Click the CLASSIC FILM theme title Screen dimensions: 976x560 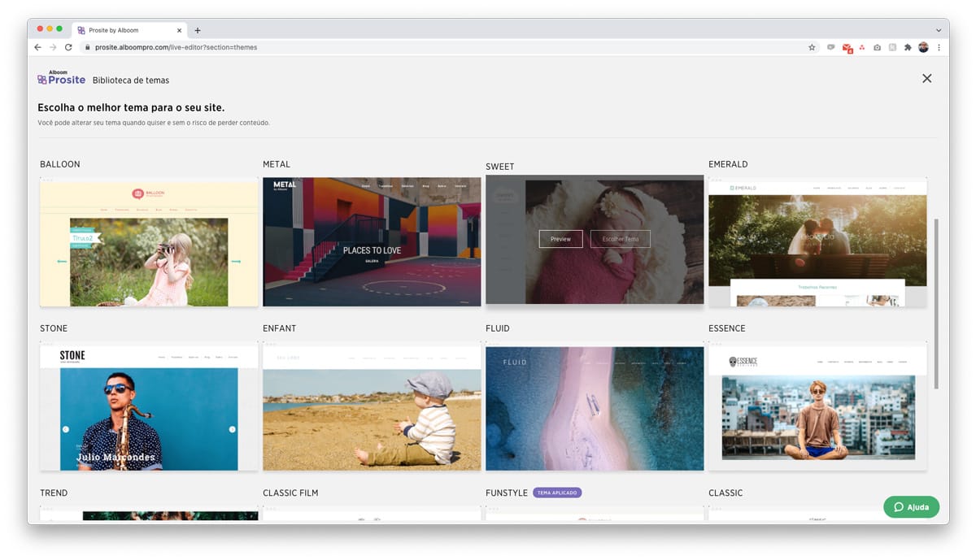[x=290, y=493]
